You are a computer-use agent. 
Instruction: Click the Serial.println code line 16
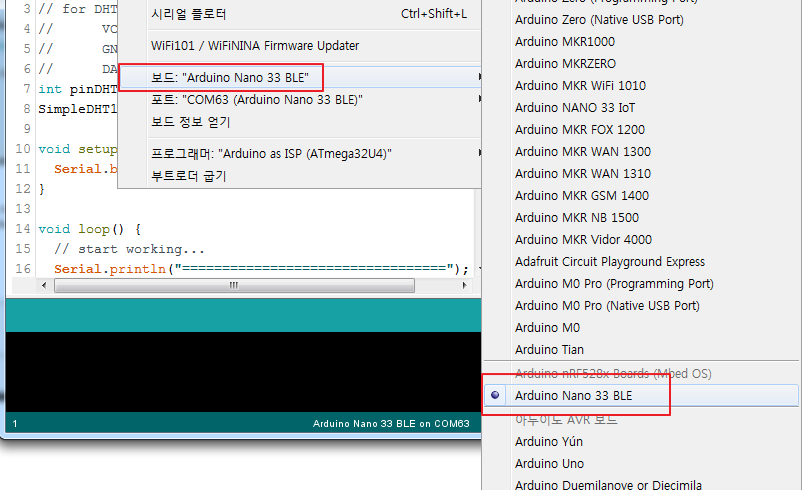261,269
